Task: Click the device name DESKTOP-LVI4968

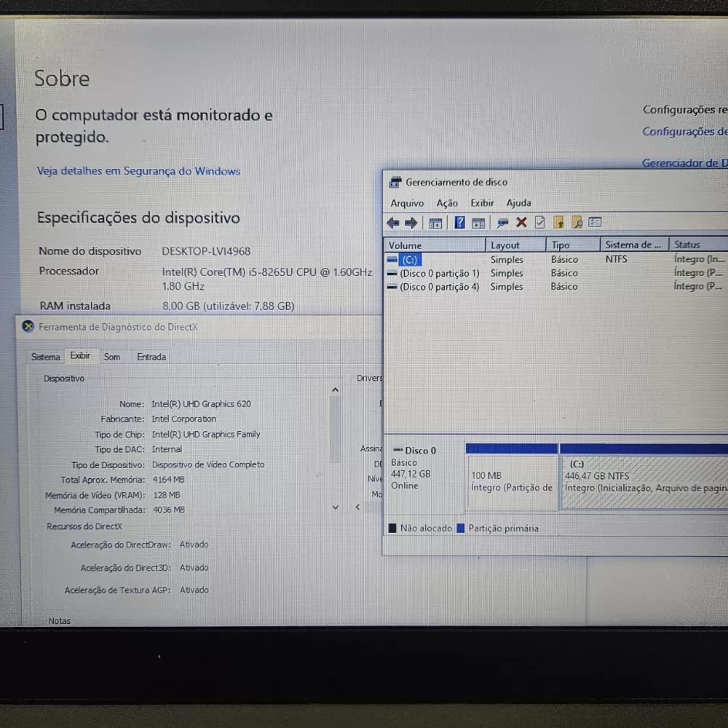Action: [206, 251]
